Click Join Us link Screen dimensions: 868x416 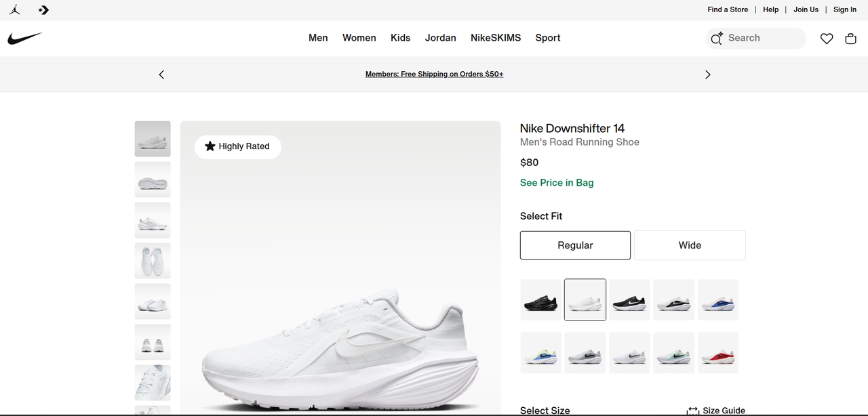point(806,9)
